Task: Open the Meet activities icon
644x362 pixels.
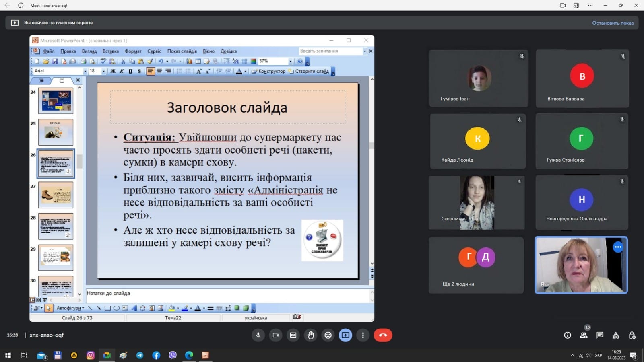Action: (x=616, y=335)
